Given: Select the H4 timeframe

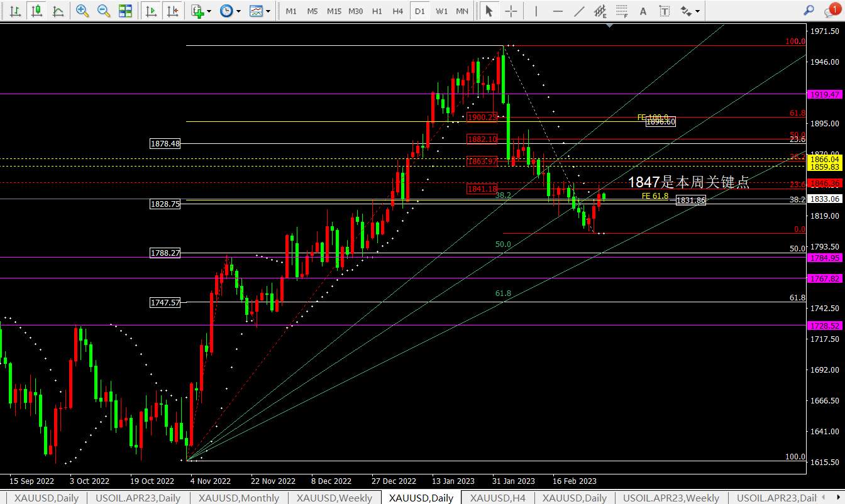Looking at the screenshot, I should [x=398, y=11].
